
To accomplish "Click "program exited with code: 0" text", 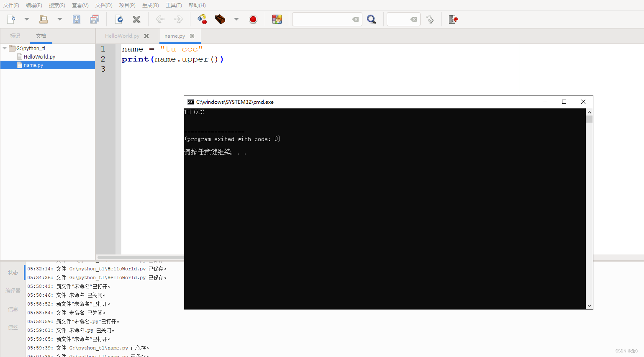I will coord(233,139).
